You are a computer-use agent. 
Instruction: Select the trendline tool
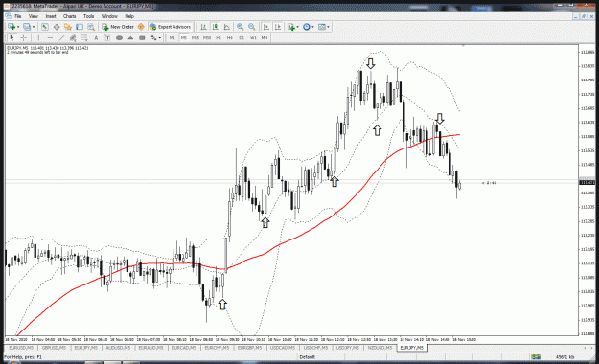[61, 37]
